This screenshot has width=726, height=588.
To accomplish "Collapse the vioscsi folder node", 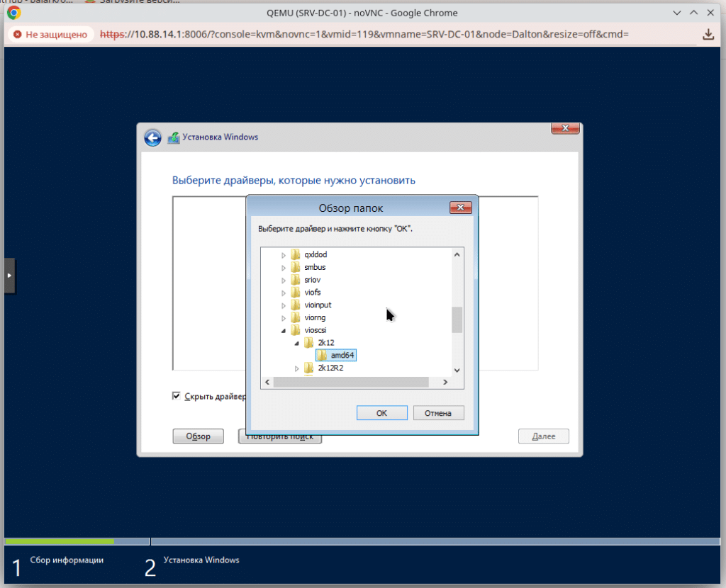I will point(284,331).
